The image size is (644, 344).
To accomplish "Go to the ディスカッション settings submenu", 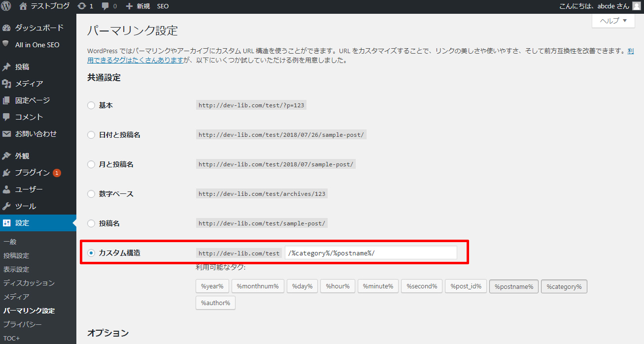I will tap(29, 283).
